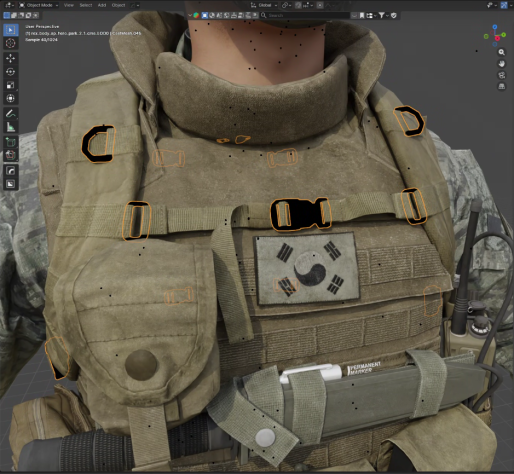Activate the Measure ruler tool

click(x=10, y=127)
